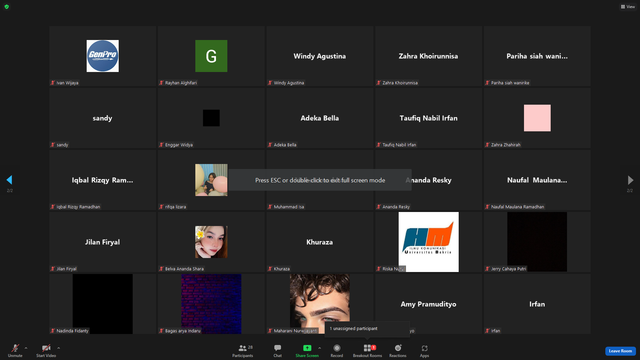Click muted mic icon beside Naufal Maulana Ramadhan

tap(487, 207)
